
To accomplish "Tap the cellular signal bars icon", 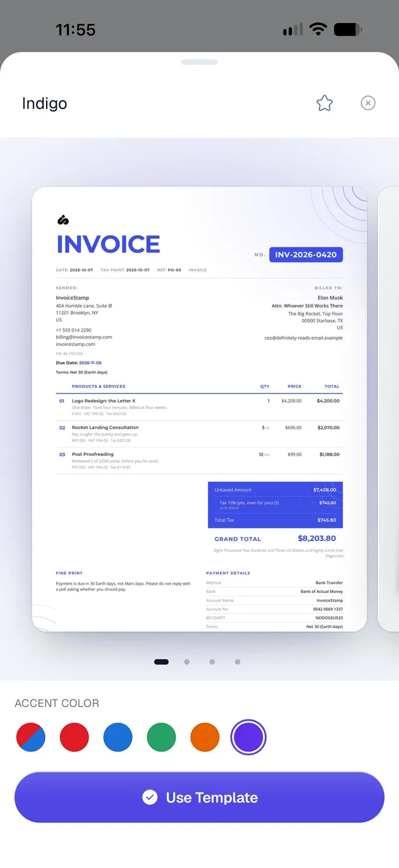I will (293, 30).
